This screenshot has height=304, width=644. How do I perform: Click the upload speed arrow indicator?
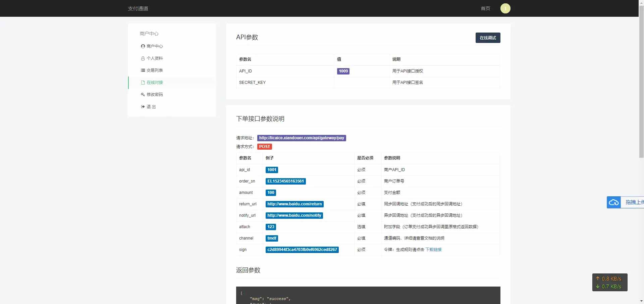tap(598, 278)
